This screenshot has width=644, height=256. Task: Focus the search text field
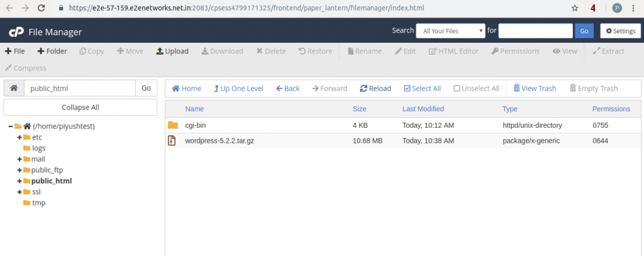(536, 31)
